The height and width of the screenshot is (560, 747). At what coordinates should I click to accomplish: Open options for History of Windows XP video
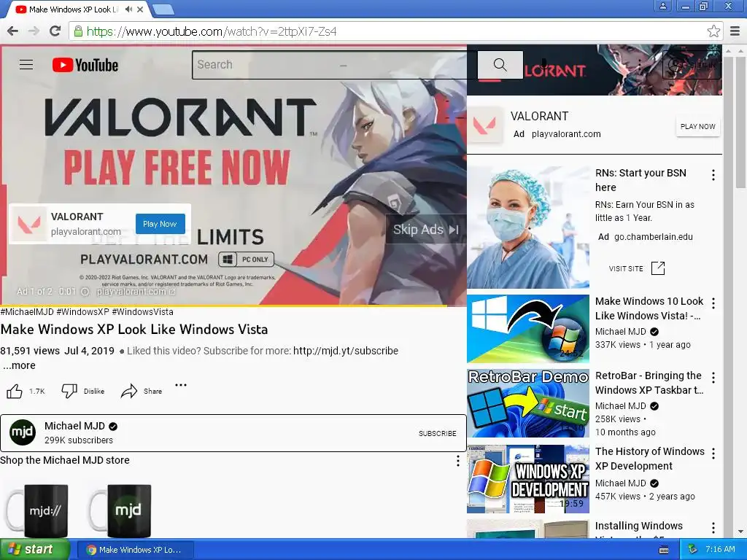click(x=713, y=454)
